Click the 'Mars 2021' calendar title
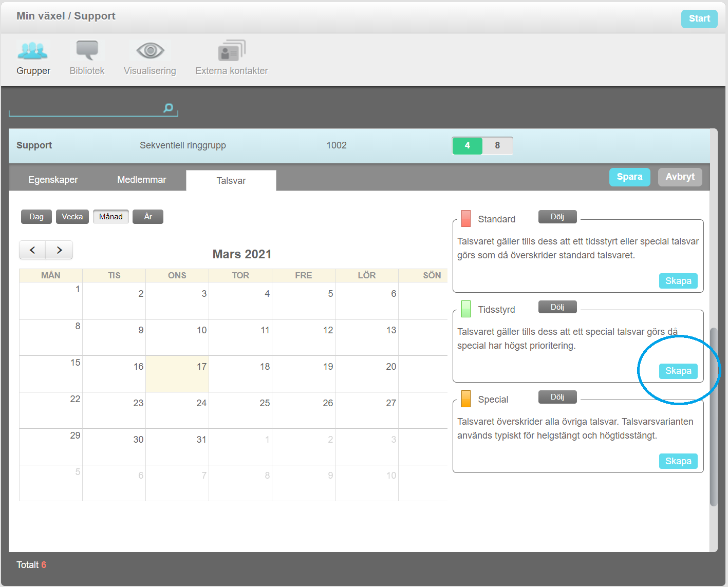Viewport: 728px width, 587px height. click(x=242, y=254)
